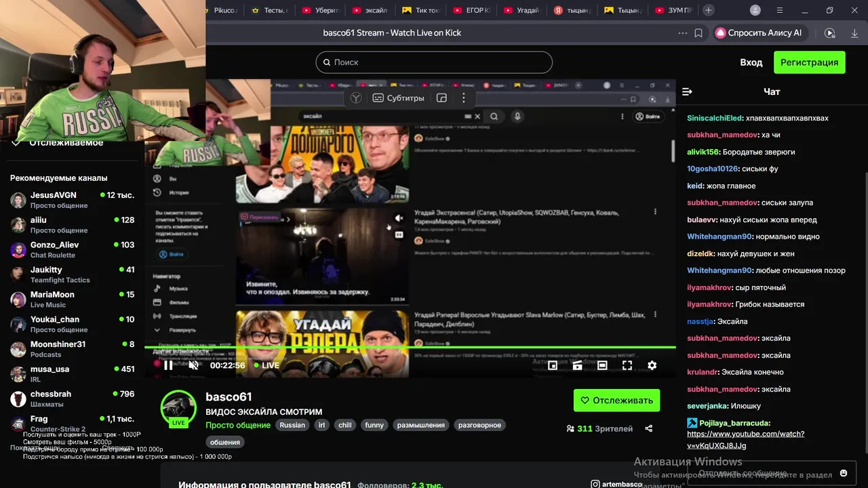The image size is (868, 488).
Task: Switch the player to mini-player mode
Action: [x=553, y=365]
